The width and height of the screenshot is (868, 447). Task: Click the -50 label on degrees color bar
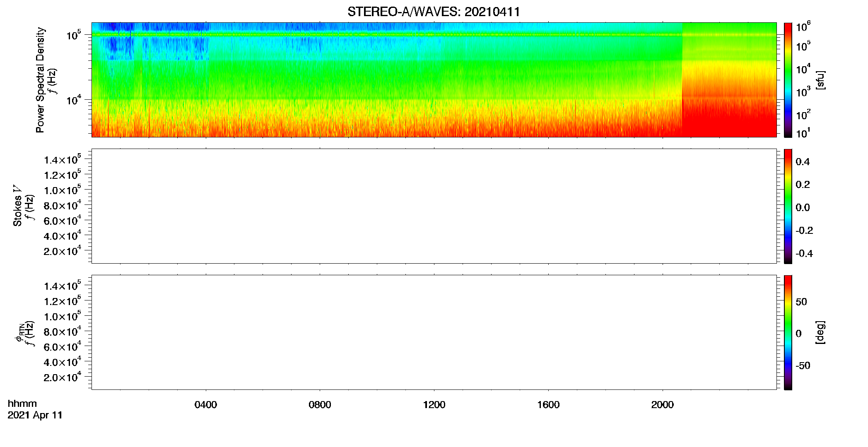[x=803, y=365]
